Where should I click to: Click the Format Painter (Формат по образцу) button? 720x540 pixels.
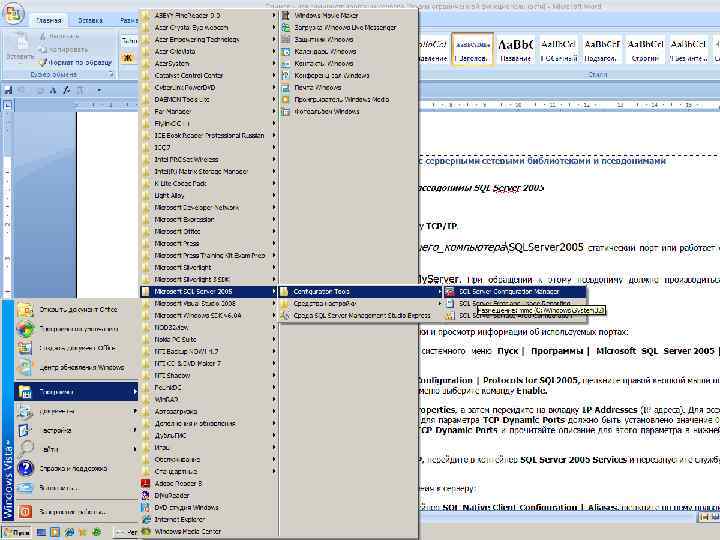[76, 62]
